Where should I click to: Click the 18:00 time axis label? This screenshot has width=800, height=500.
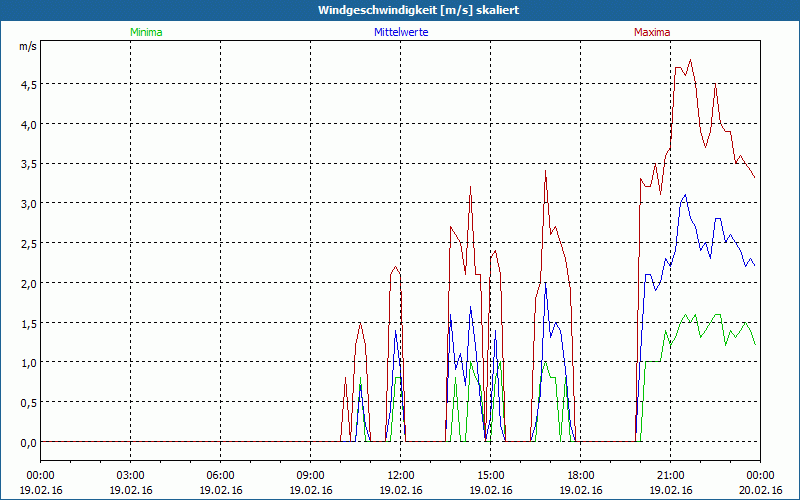tap(581, 476)
